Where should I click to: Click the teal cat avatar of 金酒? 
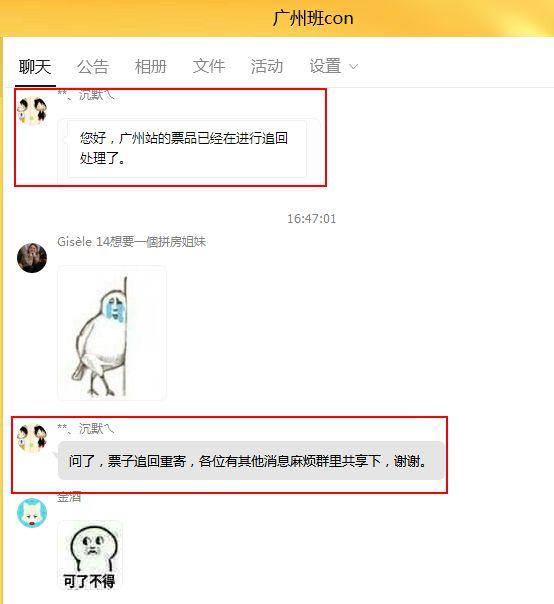(x=32, y=513)
